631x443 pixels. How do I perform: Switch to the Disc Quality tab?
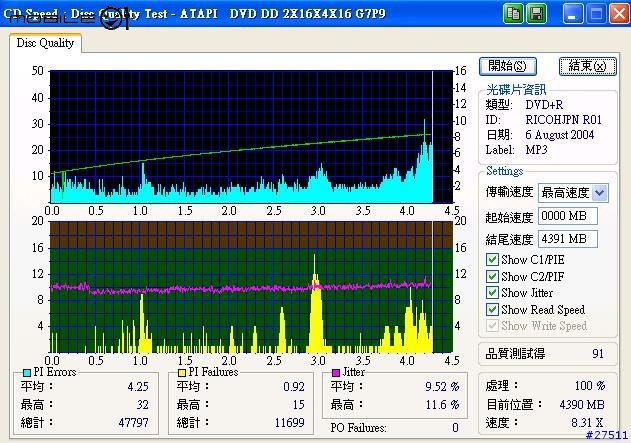45,43
